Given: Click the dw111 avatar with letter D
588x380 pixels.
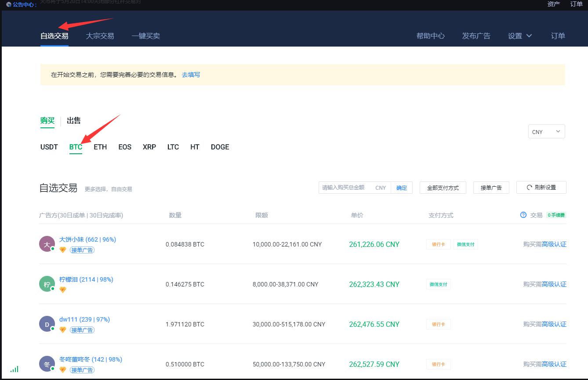Looking at the screenshot, I should click(47, 324).
